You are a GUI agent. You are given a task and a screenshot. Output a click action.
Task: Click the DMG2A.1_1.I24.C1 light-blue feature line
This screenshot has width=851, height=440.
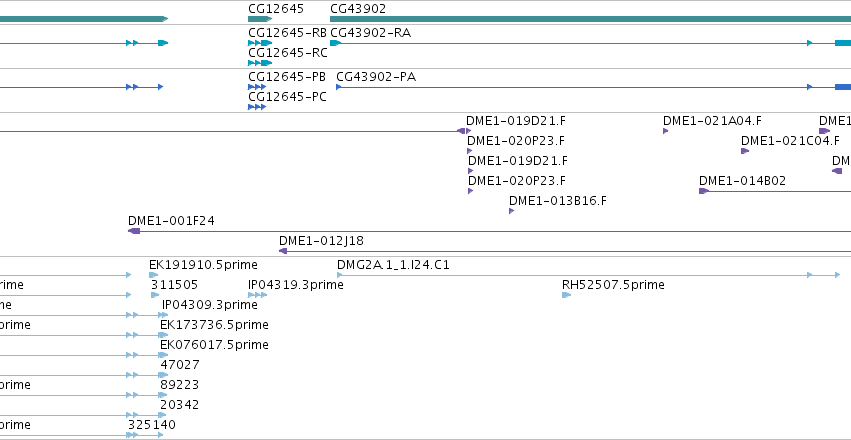click(x=588, y=275)
